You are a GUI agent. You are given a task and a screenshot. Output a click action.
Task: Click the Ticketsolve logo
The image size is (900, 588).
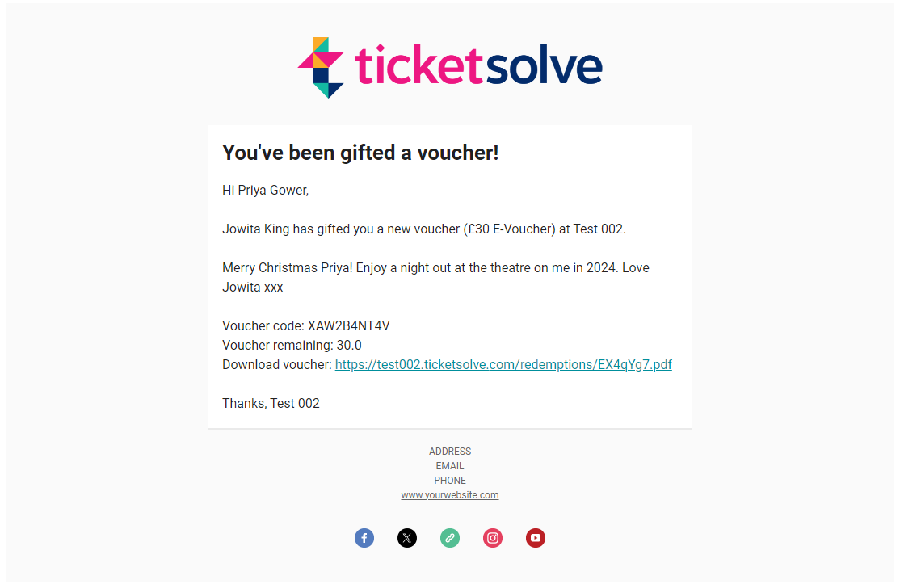point(450,66)
